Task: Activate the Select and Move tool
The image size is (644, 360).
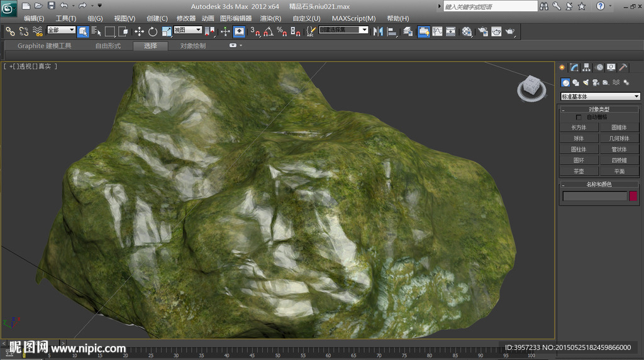Action: 139,31
